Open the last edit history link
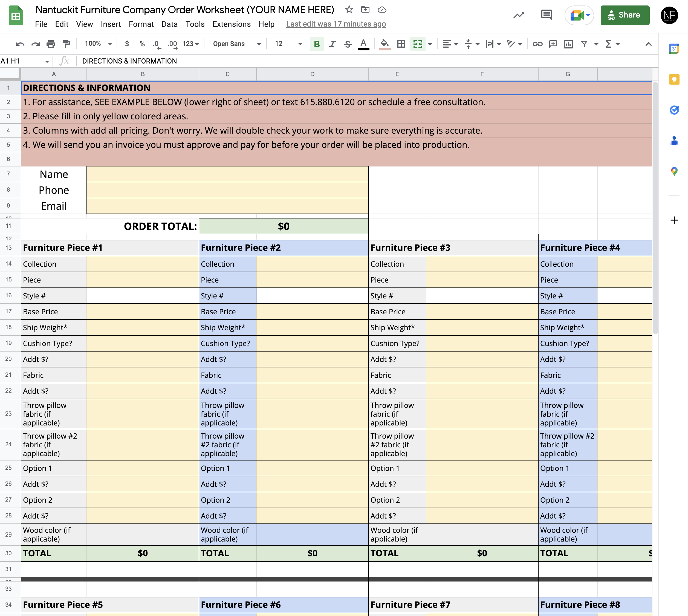Screen dimensions: 688x616 [x=336, y=24]
